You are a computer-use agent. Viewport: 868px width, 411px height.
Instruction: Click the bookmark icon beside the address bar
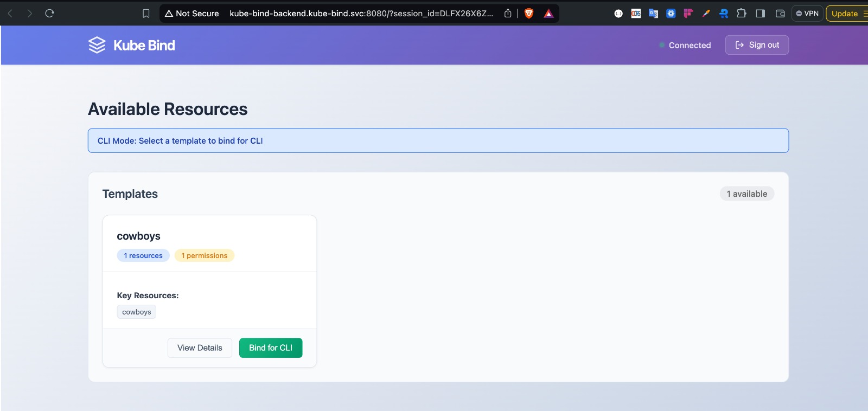point(146,14)
